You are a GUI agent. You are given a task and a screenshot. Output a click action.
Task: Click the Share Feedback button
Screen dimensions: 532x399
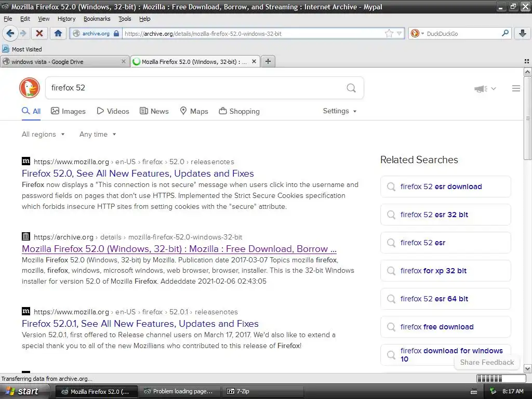pos(487,362)
